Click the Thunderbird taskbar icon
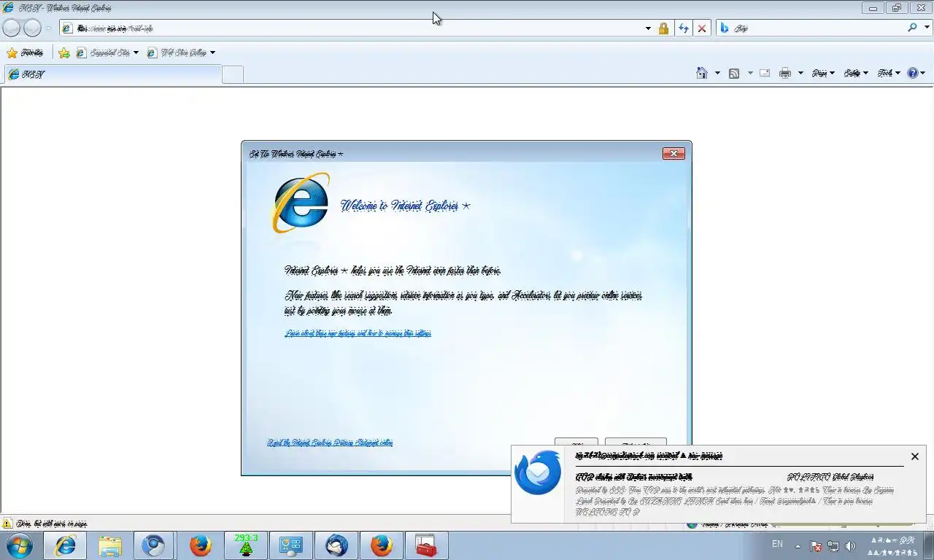The width and height of the screenshot is (934, 560). click(336, 545)
